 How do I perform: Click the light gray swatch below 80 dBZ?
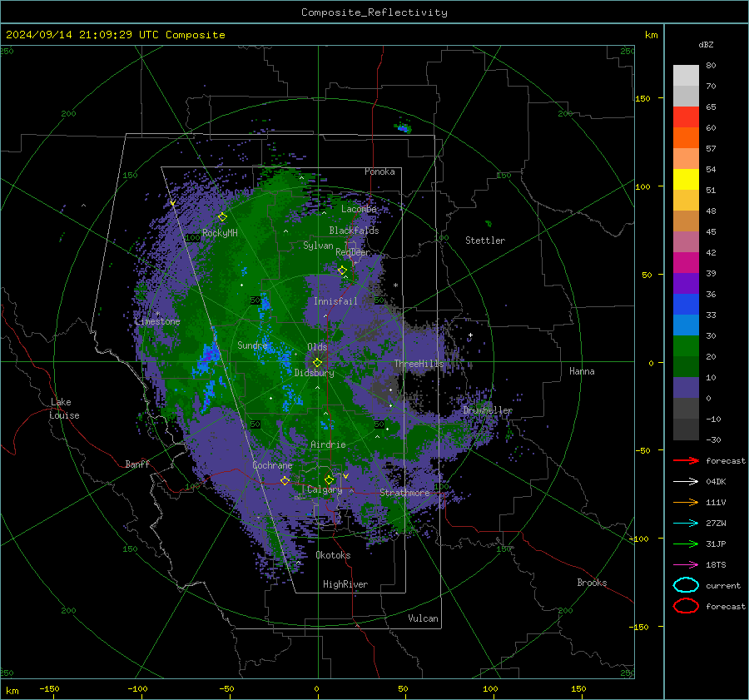(686, 75)
